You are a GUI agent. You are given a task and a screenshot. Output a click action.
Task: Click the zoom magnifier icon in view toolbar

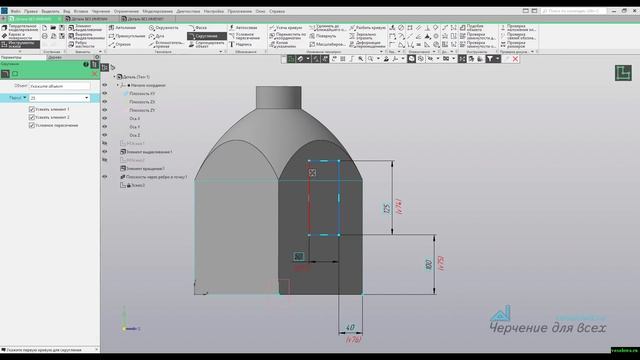pyautogui.click(x=370, y=59)
